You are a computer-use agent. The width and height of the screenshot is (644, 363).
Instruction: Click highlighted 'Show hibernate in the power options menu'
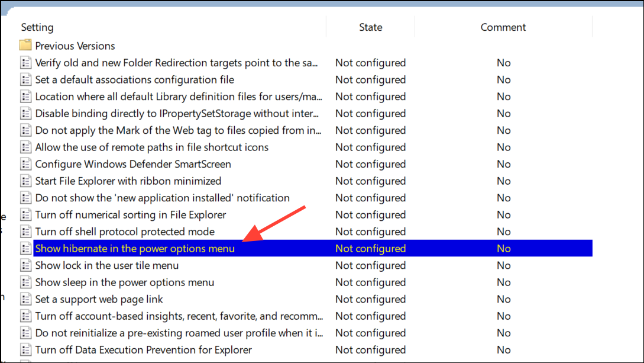tap(135, 248)
